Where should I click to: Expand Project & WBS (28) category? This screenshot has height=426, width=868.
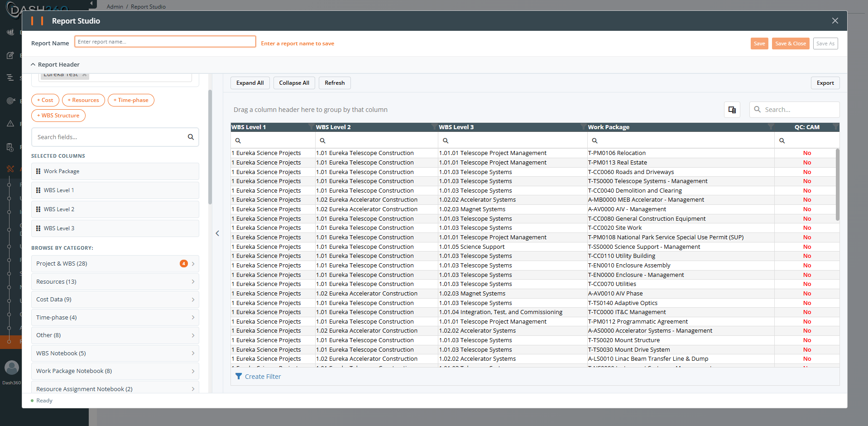(x=115, y=264)
